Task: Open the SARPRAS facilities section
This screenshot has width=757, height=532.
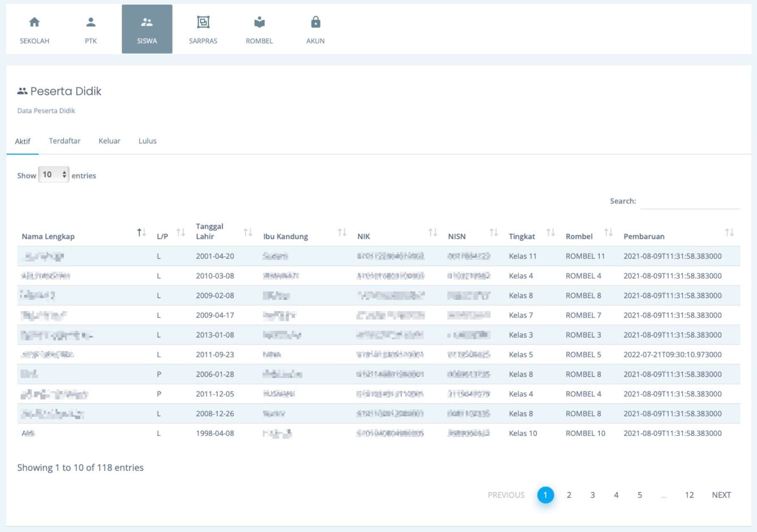Action: coord(203,29)
